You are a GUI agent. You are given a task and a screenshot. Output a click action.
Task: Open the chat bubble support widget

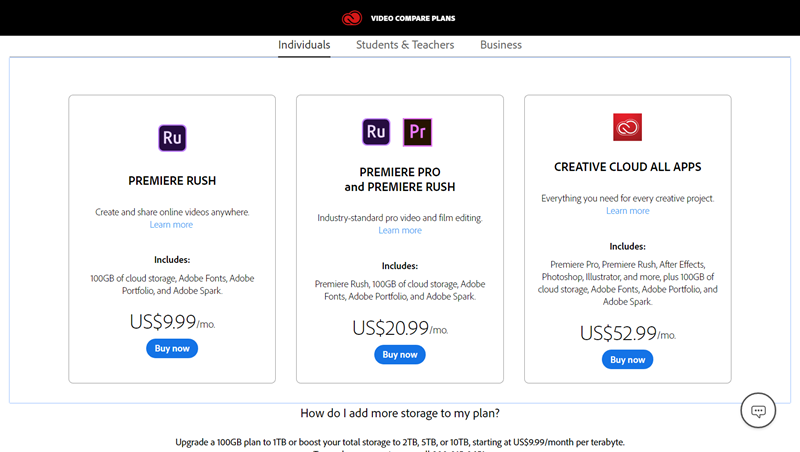point(759,411)
